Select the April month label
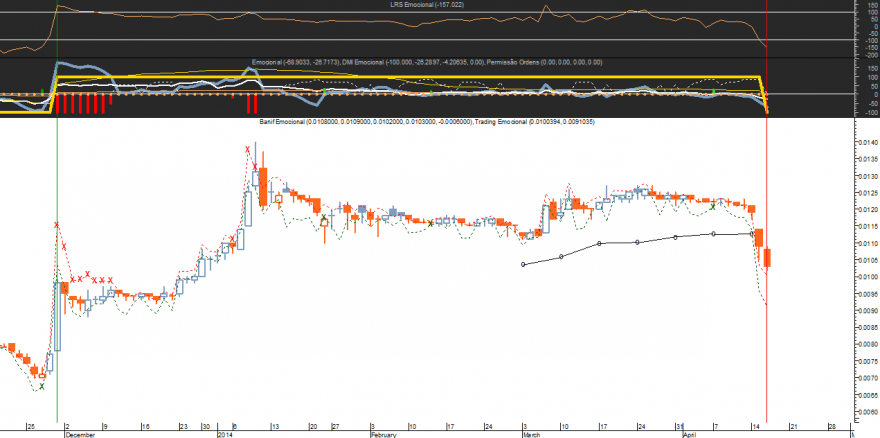The height and width of the screenshot is (438, 880). [690, 435]
